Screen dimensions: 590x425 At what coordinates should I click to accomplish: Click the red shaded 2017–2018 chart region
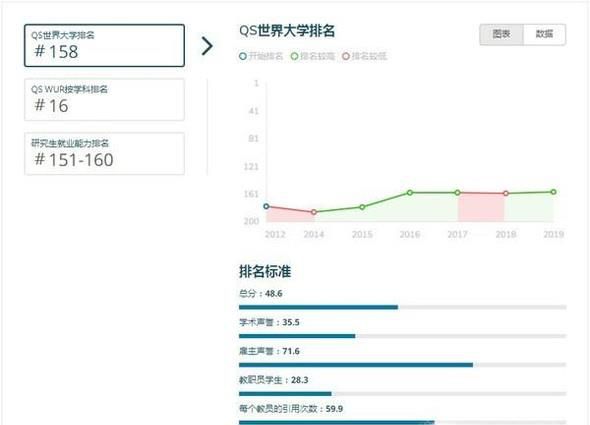click(481, 207)
